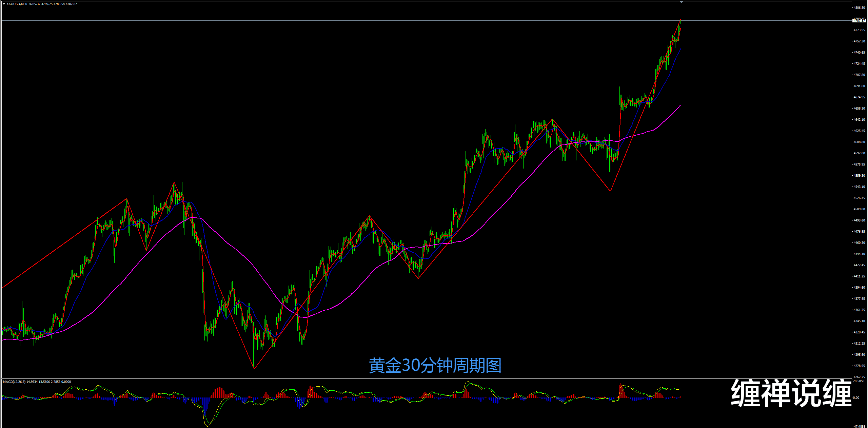
Task: Select the MACD(12,26,9) indicator label
Action: (14, 382)
